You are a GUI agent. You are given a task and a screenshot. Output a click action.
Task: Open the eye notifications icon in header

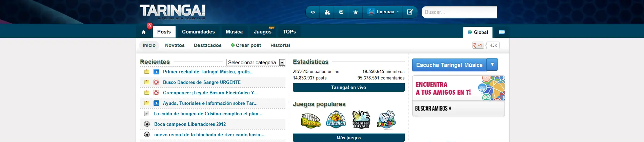(x=313, y=12)
